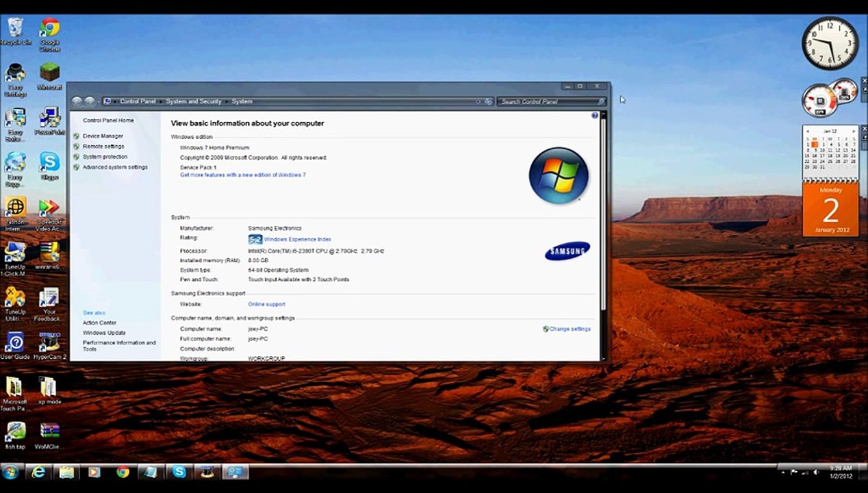Viewport: 868px width, 493px height.
Task: Open the Speedbit Video Accelerator shortcut
Action: click(x=49, y=214)
